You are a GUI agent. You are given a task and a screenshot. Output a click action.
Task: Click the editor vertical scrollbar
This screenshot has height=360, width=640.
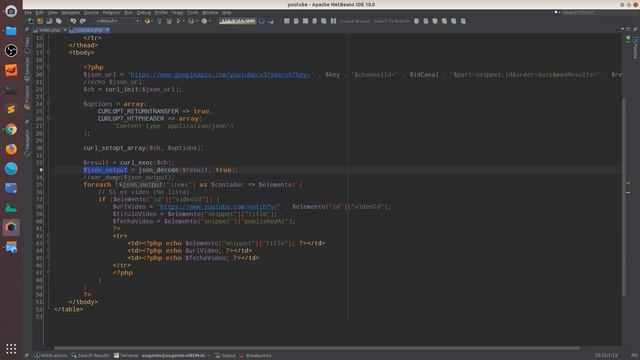(624, 196)
